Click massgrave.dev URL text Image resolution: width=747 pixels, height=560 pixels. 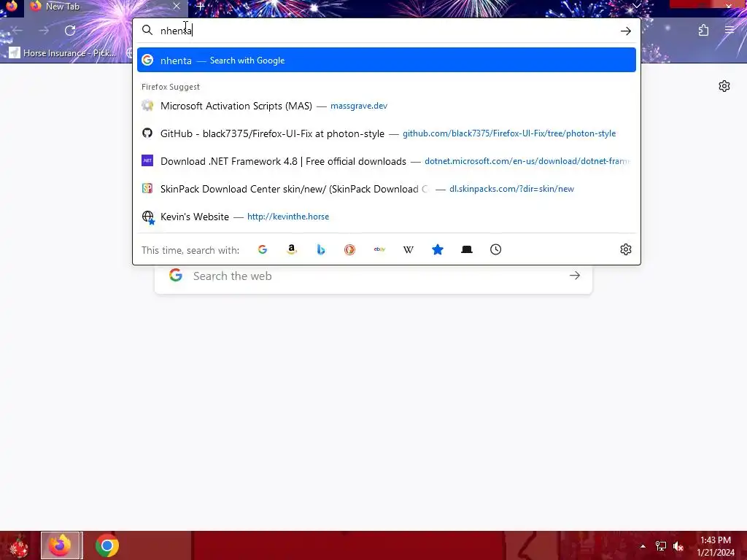click(x=359, y=106)
